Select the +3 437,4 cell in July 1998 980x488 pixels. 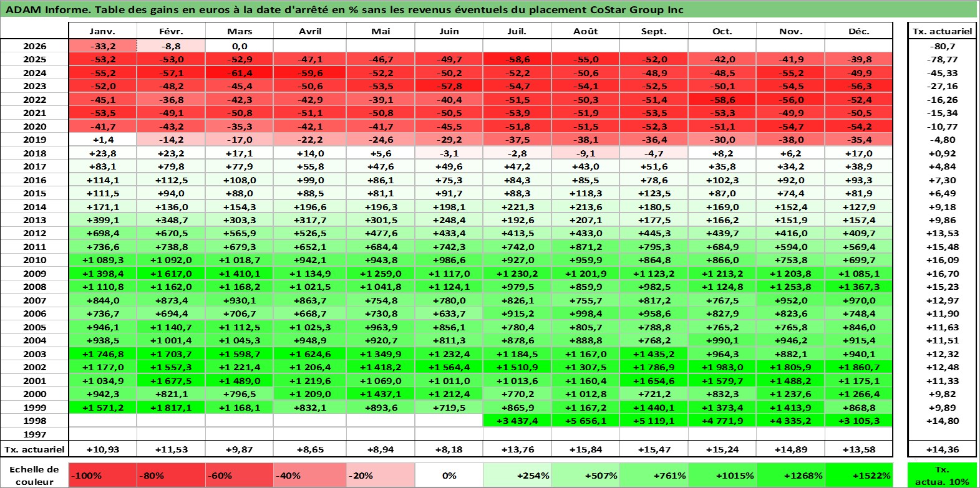(x=517, y=421)
